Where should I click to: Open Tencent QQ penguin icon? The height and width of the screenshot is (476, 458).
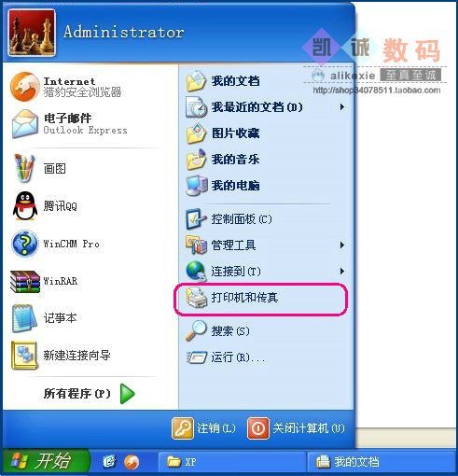click(x=25, y=205)
